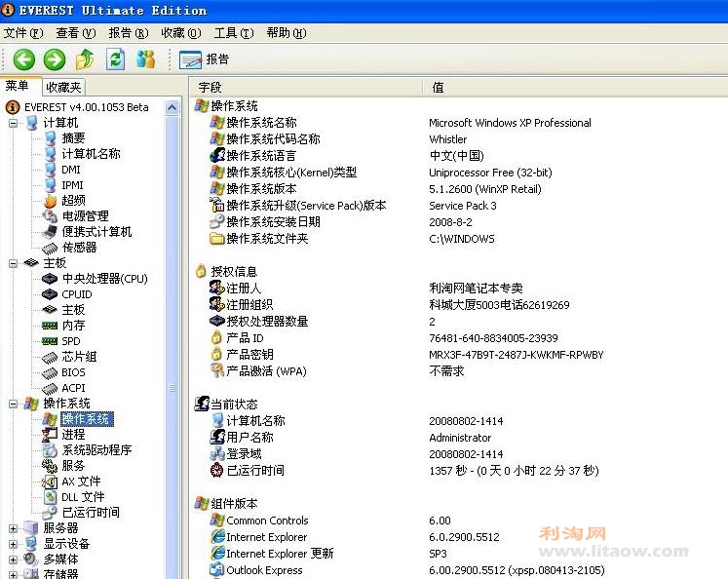The width and height of the screenshot is (728, 579).
Task: Switch to the 收藏夹 tab
Action: pos(63,88)
